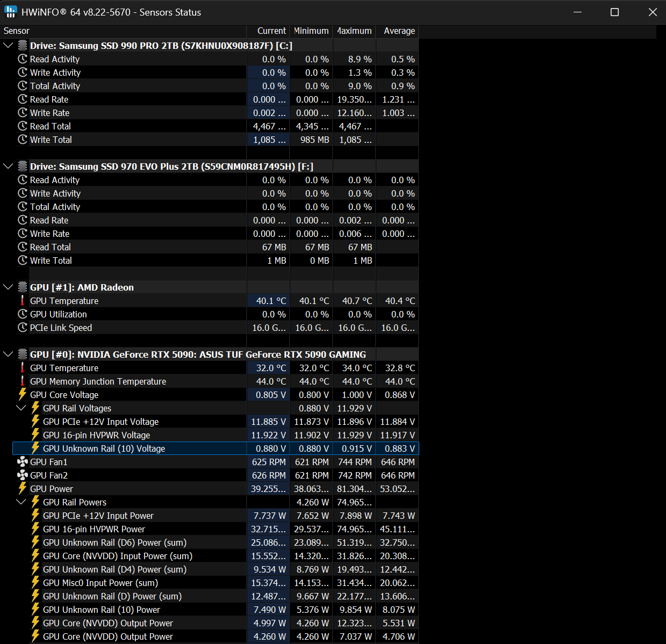
Task: Collapse the GPU Rail Powers subgroup
Action: coord(21,502)
